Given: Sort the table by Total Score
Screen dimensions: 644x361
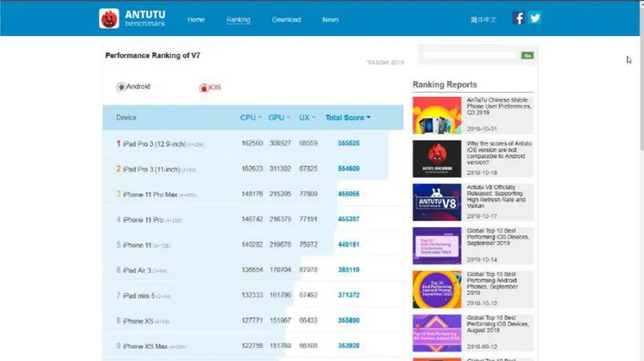Looking at the screenshot, I should (348, 117).
